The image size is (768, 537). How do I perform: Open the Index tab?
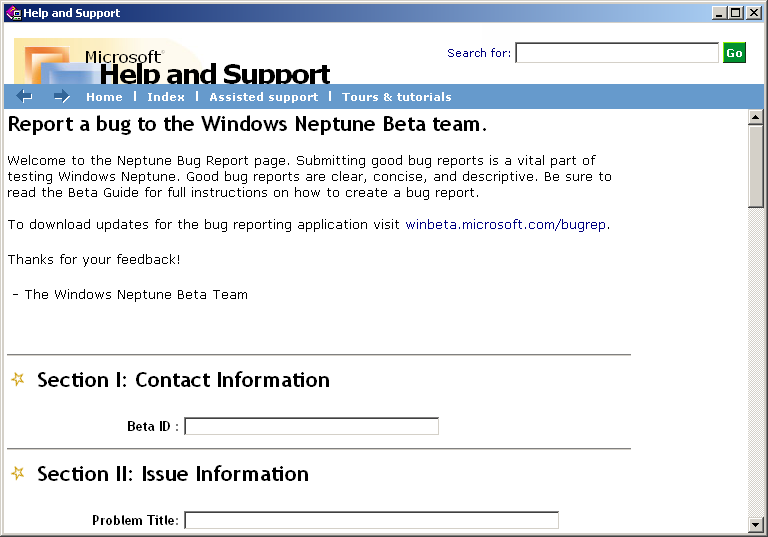point(166,97)
